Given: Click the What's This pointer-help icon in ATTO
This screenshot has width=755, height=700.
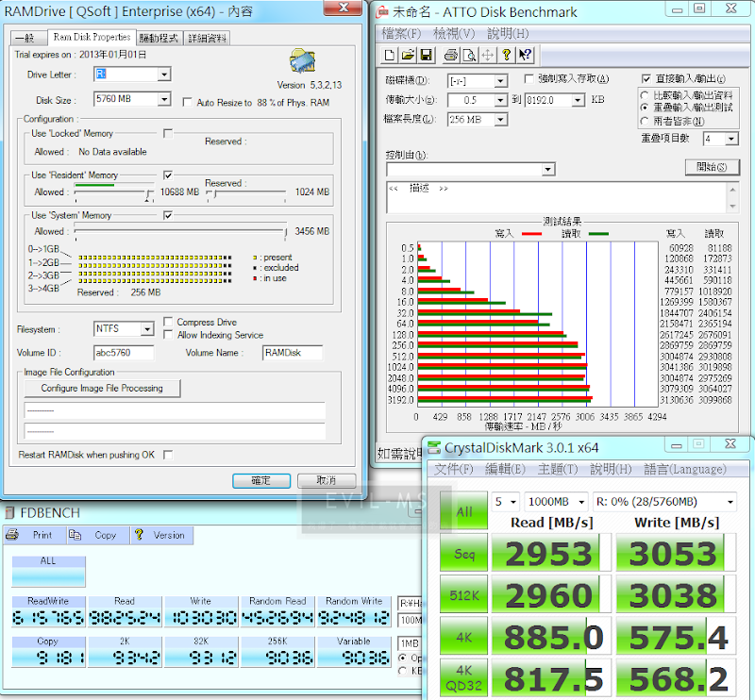Looking at the screenshot, I should (x=525, y=56).
